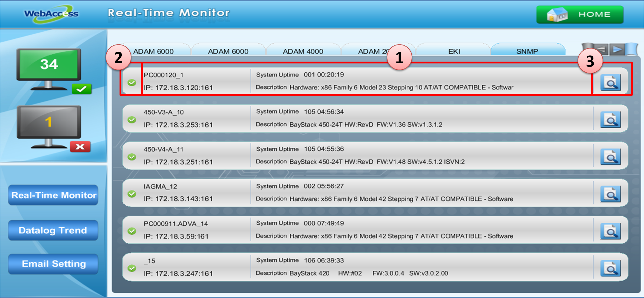
Task: Click uptime value 105 04:56:34
Action: click(x=324, y=112)
